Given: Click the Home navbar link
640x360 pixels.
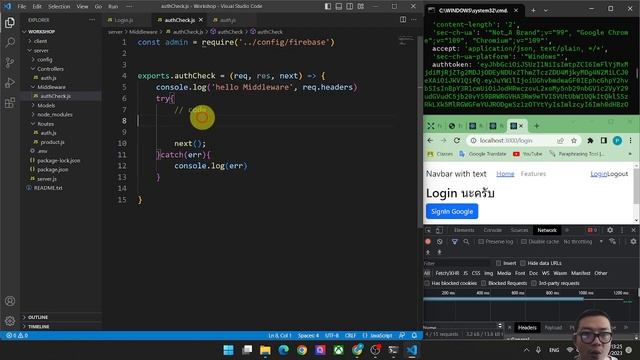Looking at the screenshot, I should (505, 174).
